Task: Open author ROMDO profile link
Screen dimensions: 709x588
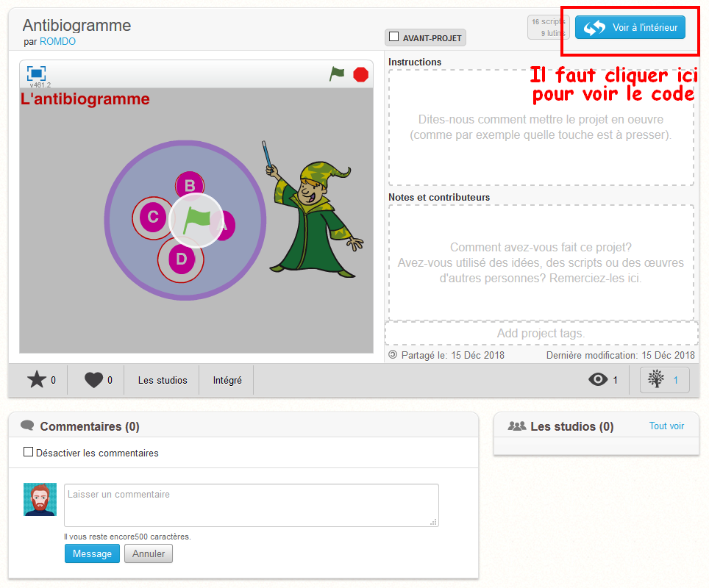Action: pos(57,42)
